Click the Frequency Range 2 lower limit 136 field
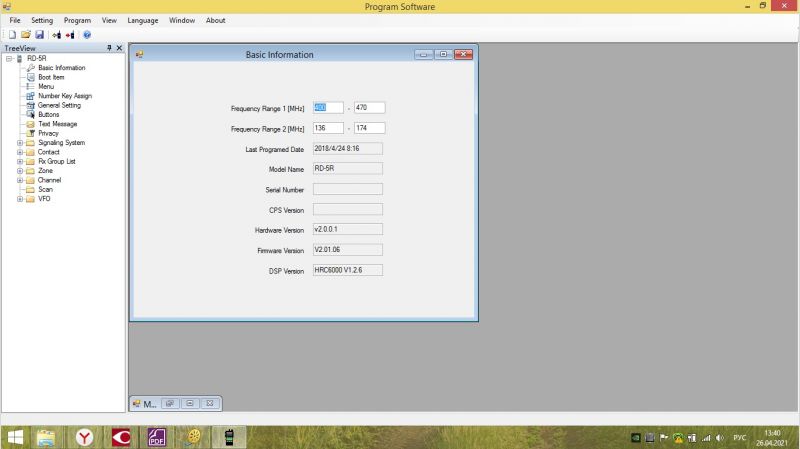 (x=328, y=128)
